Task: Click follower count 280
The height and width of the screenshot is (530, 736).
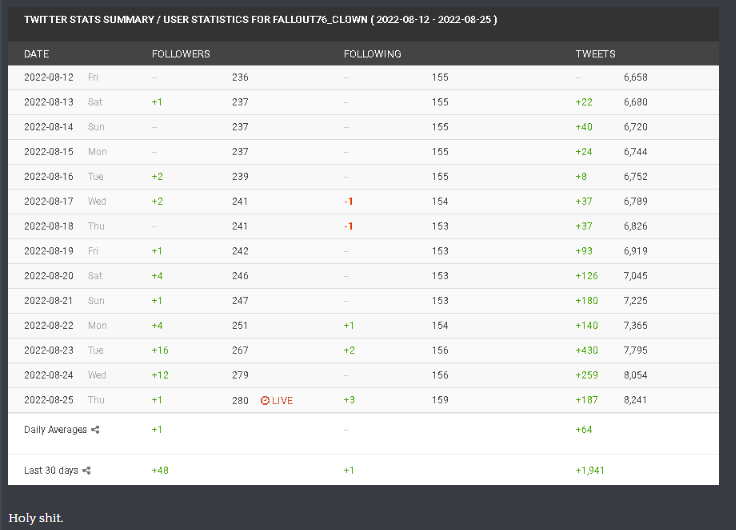Action: (240, 400)
